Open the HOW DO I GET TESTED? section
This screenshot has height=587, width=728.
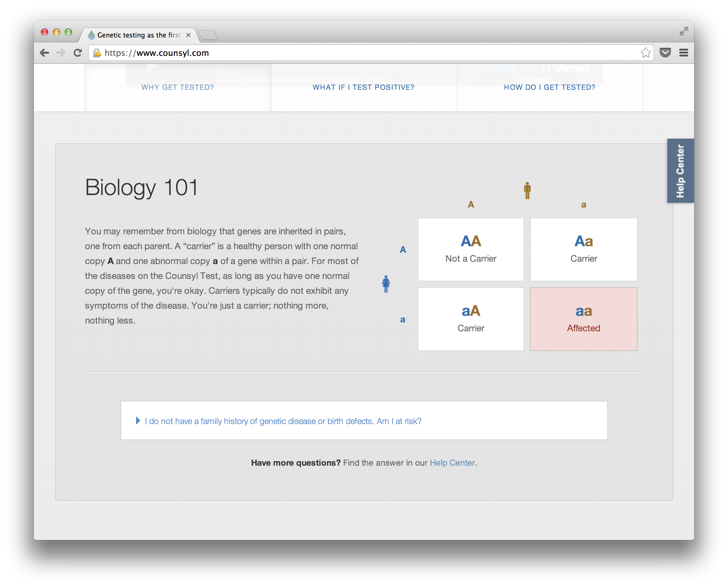click(549, 87)
